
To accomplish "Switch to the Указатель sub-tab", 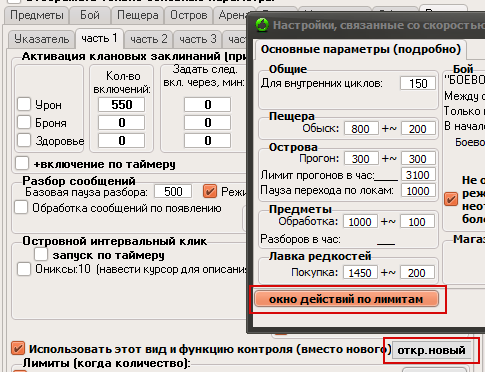I will [x=42, y=39].
